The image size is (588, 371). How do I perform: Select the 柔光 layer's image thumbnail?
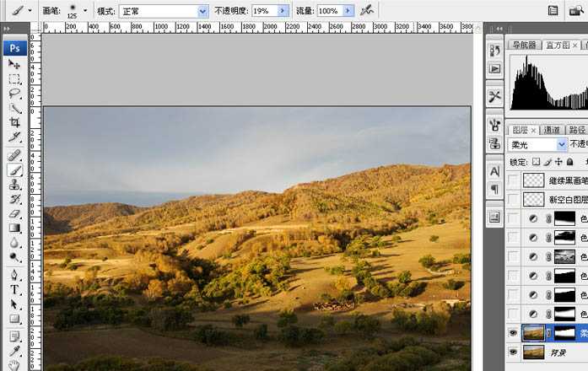(533, 333)
